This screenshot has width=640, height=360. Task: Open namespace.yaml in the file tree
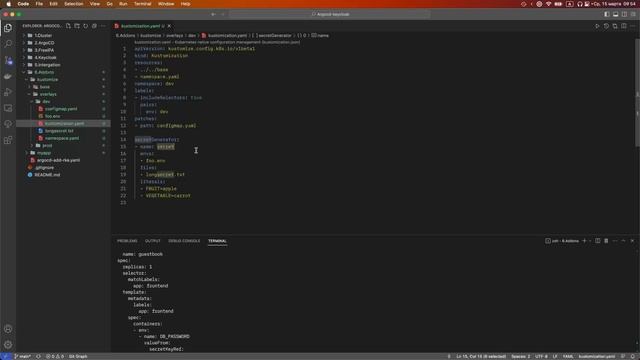coord(61,138)
